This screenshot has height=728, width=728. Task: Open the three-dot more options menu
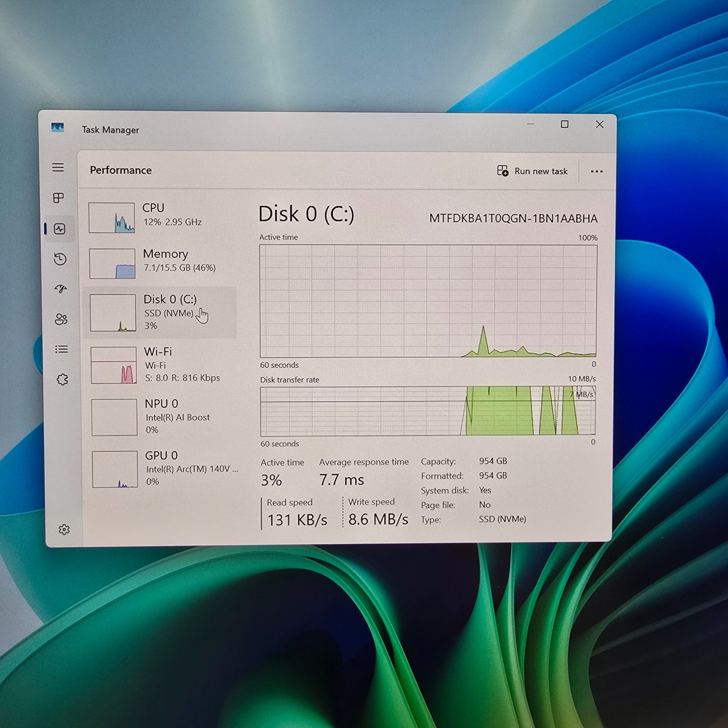[596, 171]
